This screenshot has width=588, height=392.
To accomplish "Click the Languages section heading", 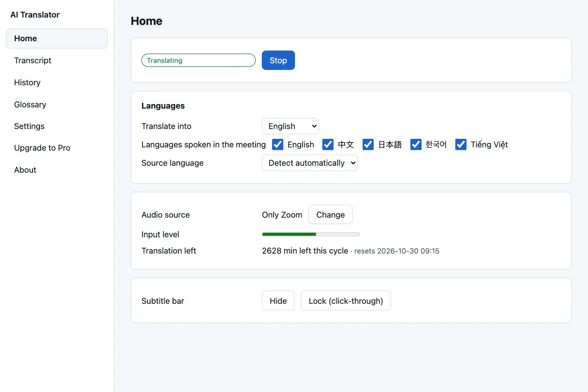I will [x=163, y=106].
